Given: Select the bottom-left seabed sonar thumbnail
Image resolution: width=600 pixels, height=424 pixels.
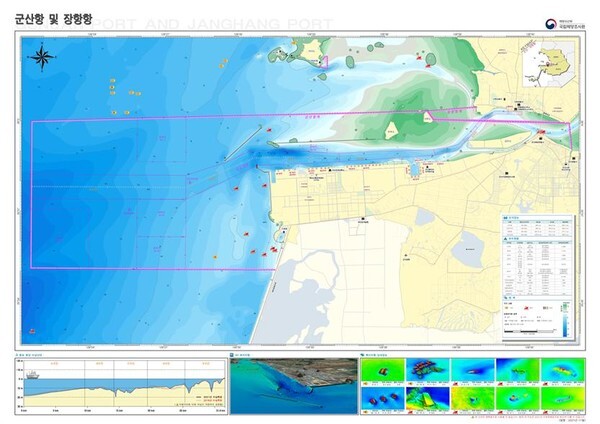Looking at the screenshot, I should [382, 400].
